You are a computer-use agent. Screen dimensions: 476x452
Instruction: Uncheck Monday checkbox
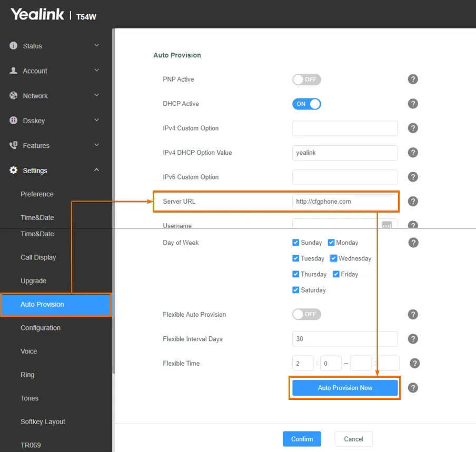[x=331, y=243]
